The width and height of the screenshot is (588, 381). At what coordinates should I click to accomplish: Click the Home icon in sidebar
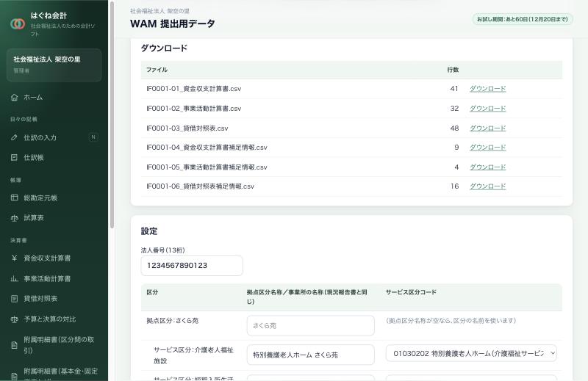click(x=14, y=98)
